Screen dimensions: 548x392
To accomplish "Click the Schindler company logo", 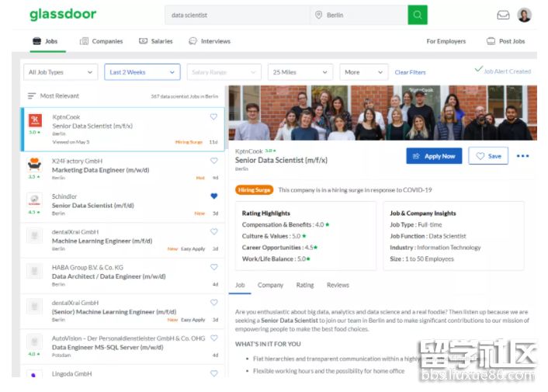I will (34, 199).
